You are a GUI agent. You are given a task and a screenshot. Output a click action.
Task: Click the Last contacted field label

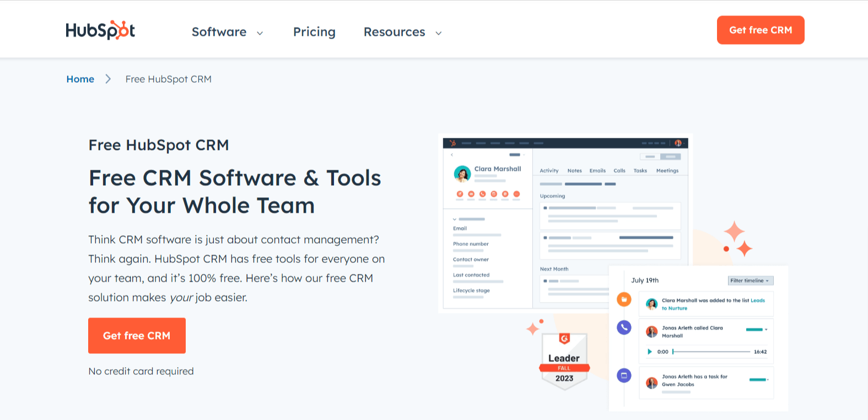coord(471,274)
